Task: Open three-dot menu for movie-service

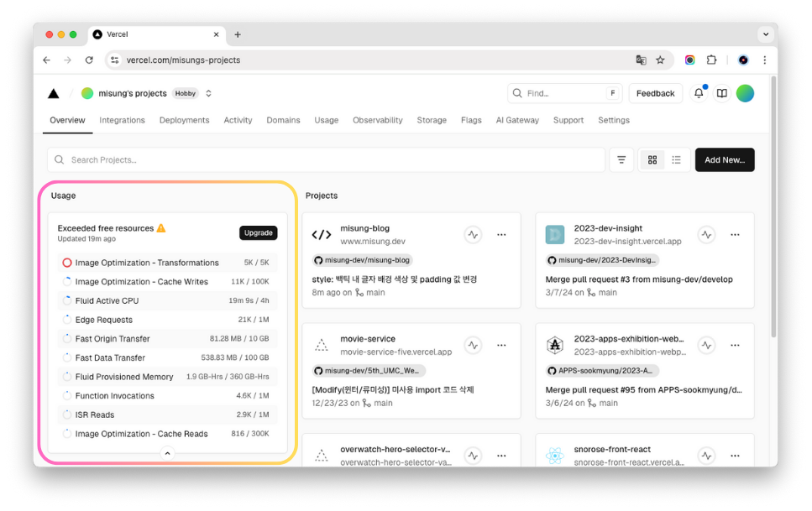Action: coord(501,345)
